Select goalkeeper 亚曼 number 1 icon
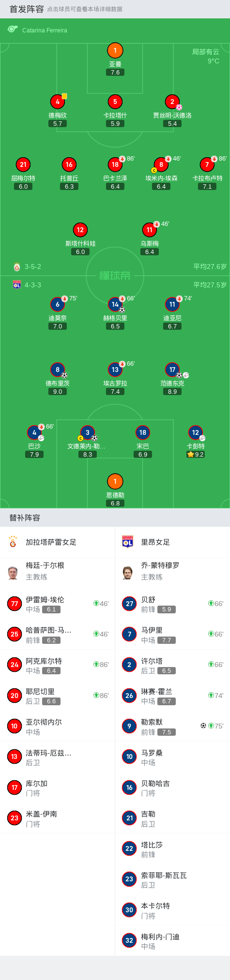The height and width of the screenshot is (980, 230). (115, 50)
